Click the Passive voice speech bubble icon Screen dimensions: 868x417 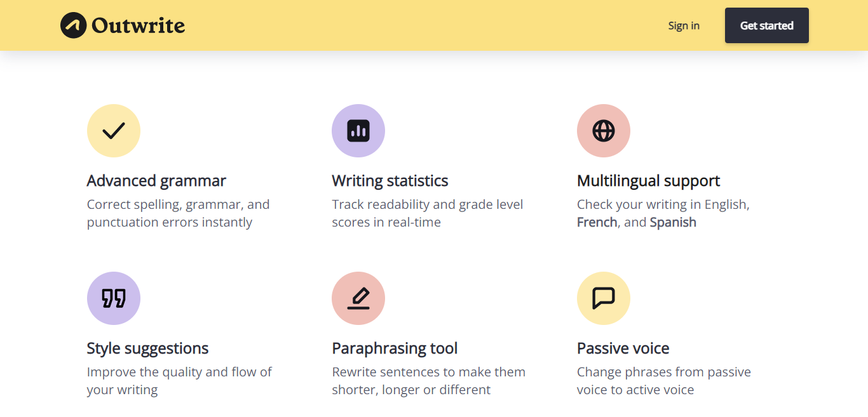(604, 298)
